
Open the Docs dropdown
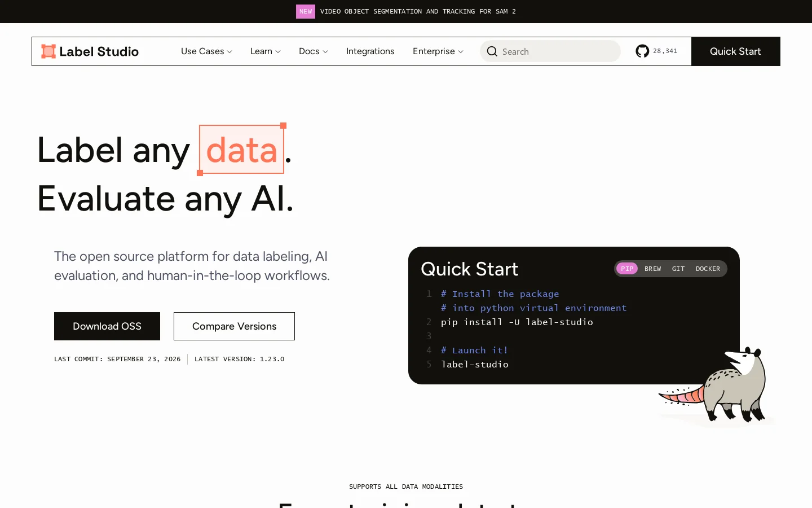(x=313, y=51)
